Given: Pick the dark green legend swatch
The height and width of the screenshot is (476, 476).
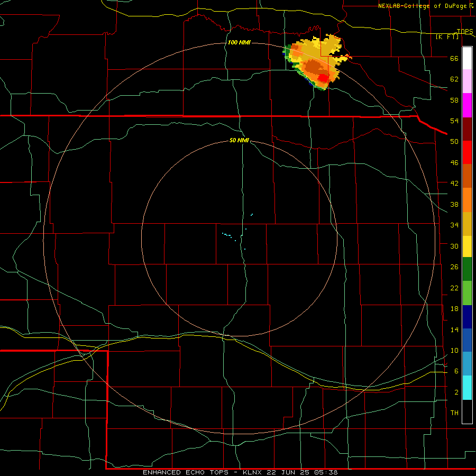Looking at the screenshot, I should [x=467, y=269].
